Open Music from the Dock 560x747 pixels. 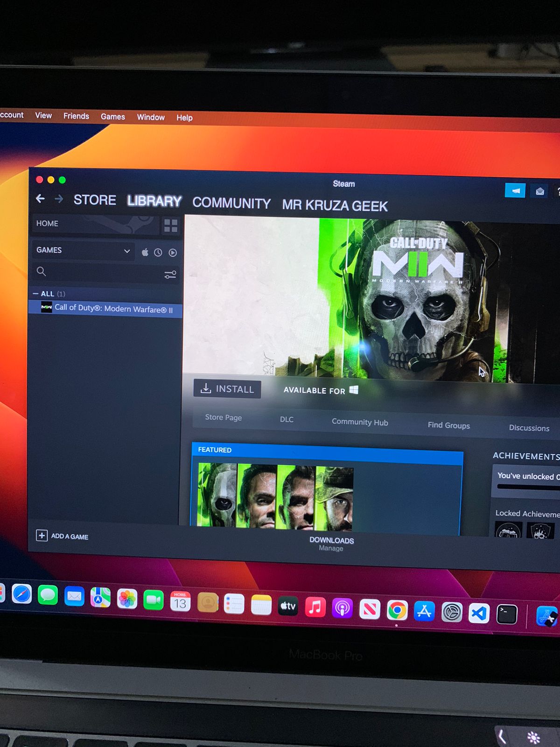tap(315, 607)
